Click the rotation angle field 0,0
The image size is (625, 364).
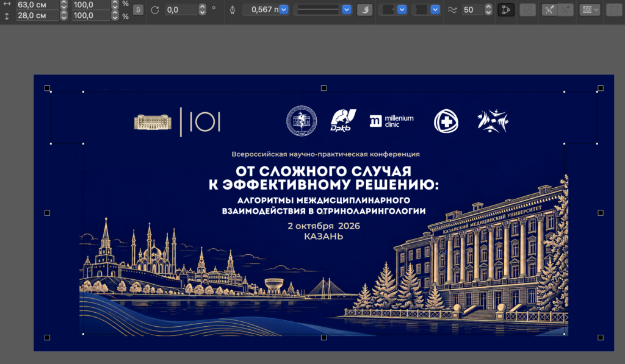[x=181, y=10]
